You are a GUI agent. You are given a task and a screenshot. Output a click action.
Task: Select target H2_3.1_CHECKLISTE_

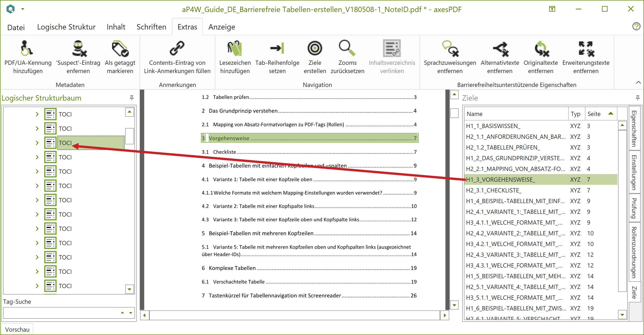(541, 190)
